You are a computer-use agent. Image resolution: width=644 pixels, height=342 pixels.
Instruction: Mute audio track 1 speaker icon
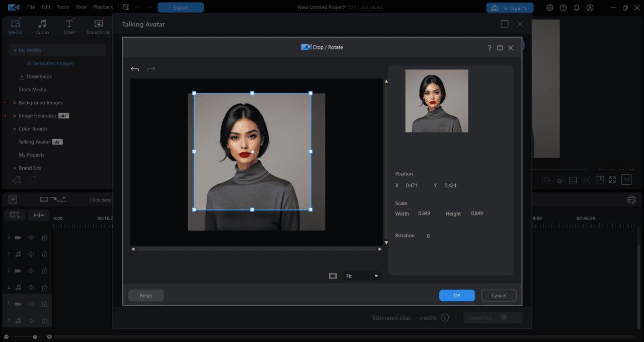point(31,320)
